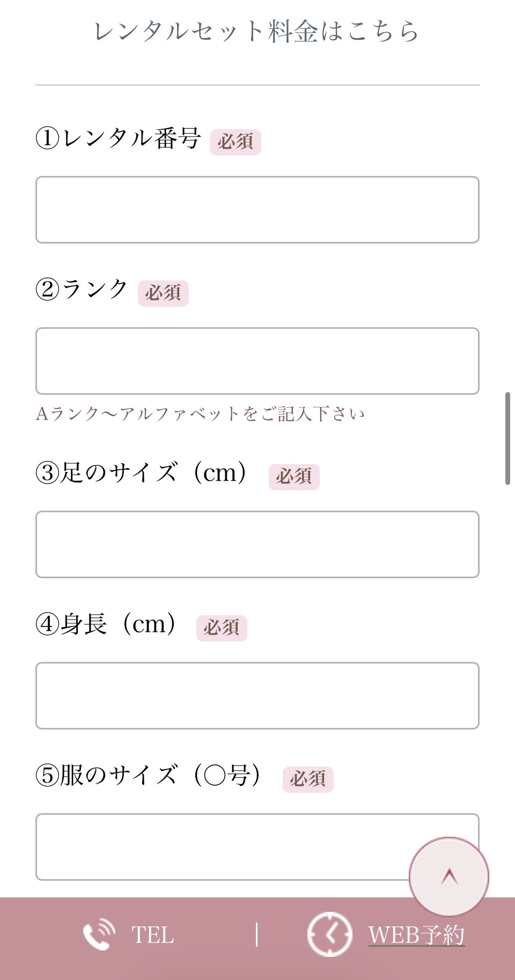The width and height of the screenshot is (515, 980).
Task: Tap the phone handset icon
Action: tap(99, 934)
